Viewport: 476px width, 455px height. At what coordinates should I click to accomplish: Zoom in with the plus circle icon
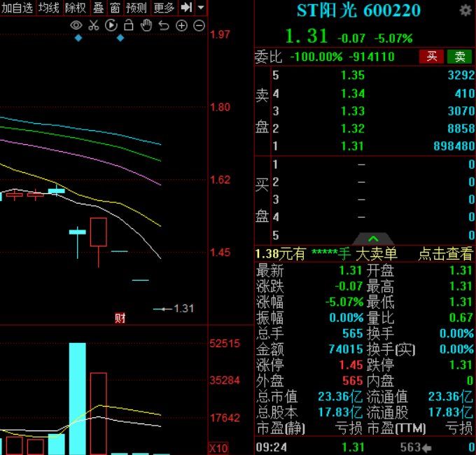[x=181, y=26]
